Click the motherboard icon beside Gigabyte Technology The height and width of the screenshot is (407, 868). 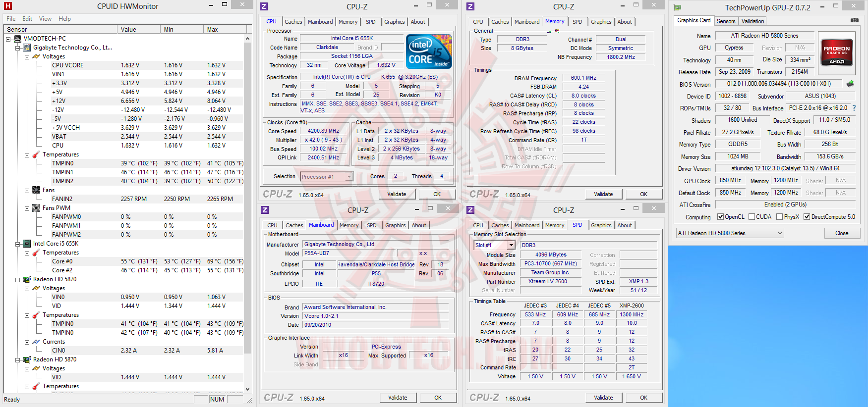tap(27, 48)
